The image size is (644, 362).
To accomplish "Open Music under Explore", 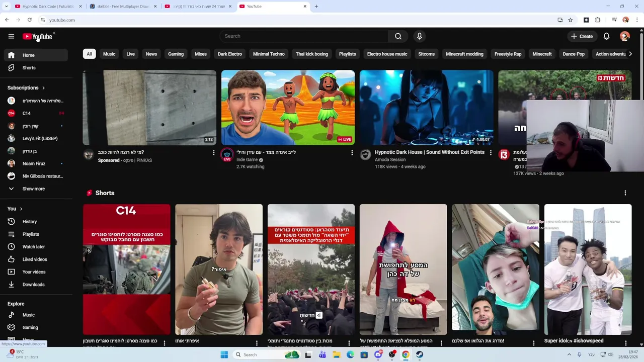I will click(28, 315).
